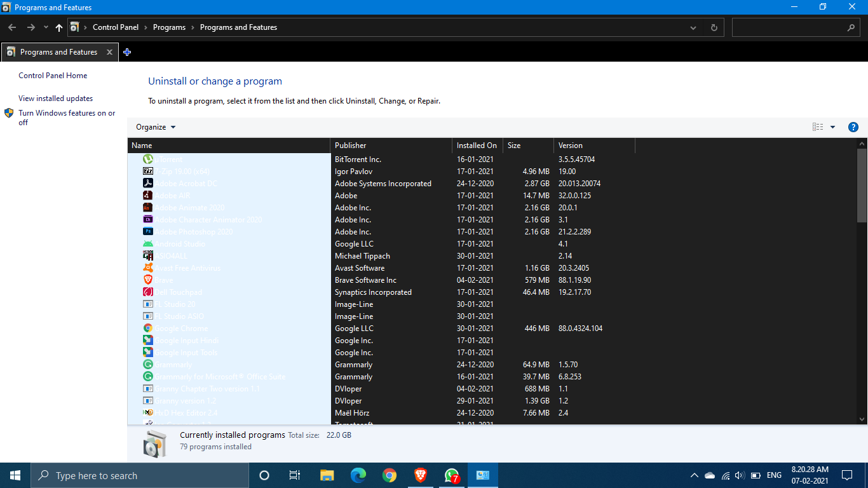The height and width of the screenshot is (488, 868).
Task: Change list view with the views button
Action: [818, 127]
